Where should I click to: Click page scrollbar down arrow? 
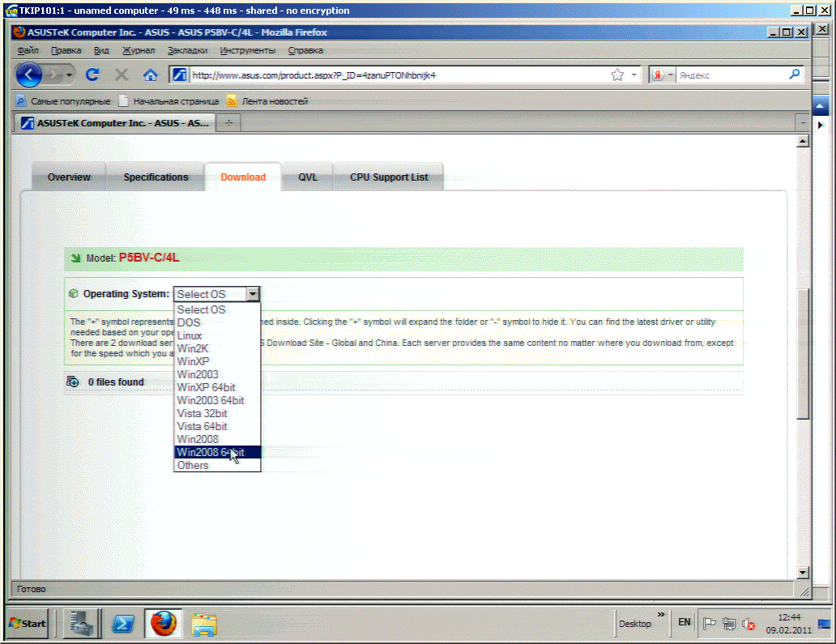[x=803, y=573]
